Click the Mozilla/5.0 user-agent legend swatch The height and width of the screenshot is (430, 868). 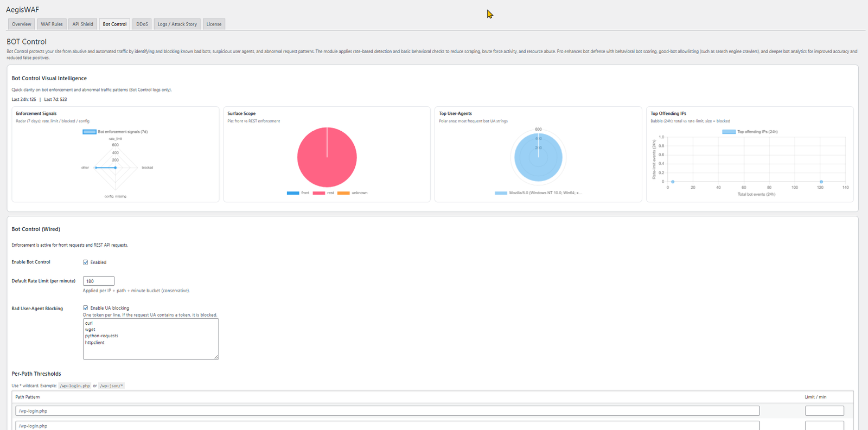(501, 193)
